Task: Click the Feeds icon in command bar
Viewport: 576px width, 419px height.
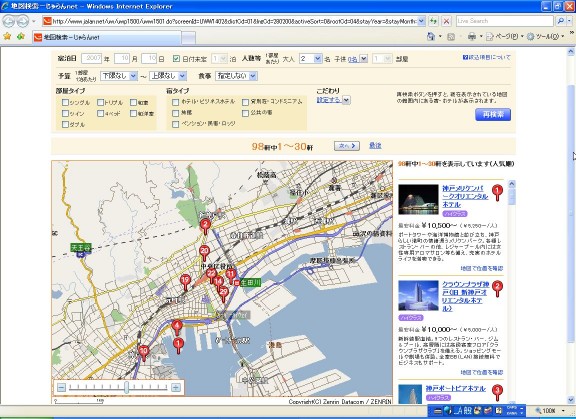Action: tap(451, 36)
